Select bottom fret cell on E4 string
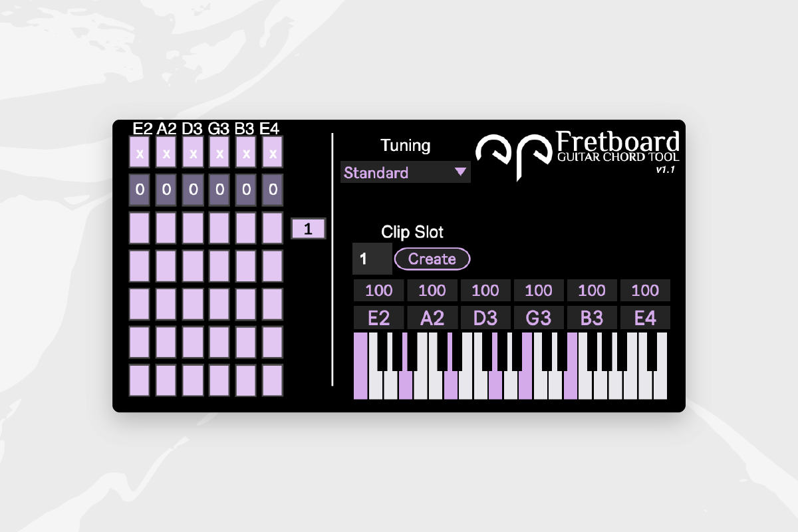Image resolution: width=798 pixels, height=532 pixels. click(x=273, y=380)
